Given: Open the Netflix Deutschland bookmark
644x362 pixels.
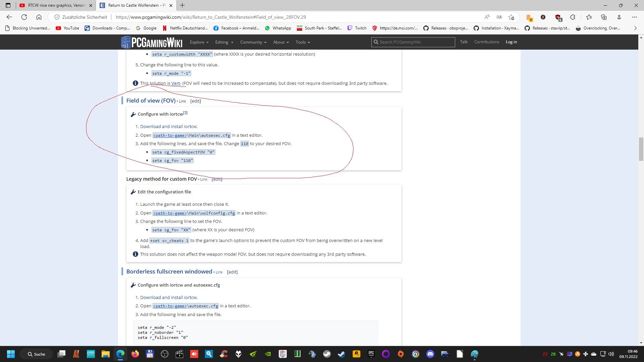Looking at the screenshot, I should (185, 28).
